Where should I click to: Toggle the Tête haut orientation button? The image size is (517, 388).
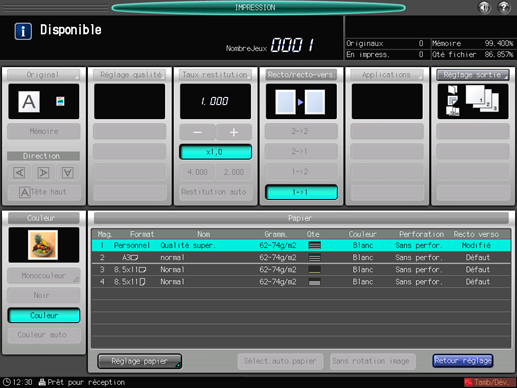pyautogui.click(x=44, y=192)
